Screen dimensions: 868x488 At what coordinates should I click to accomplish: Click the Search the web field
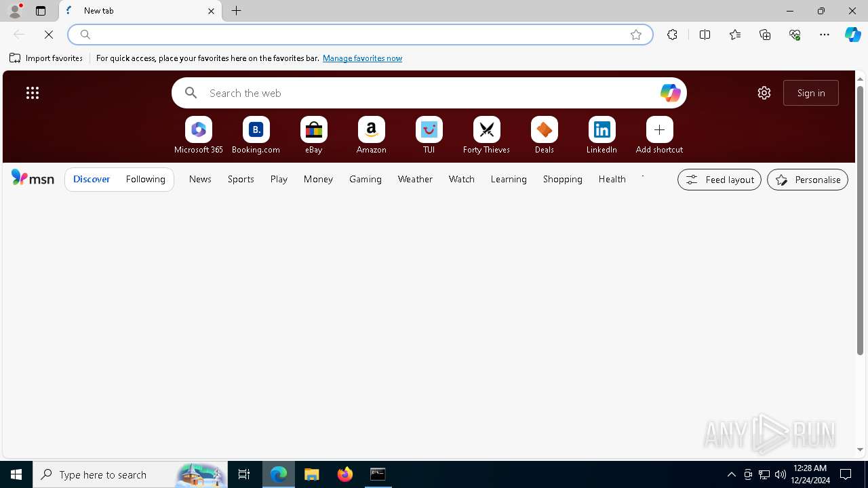(x=431, y=93)
